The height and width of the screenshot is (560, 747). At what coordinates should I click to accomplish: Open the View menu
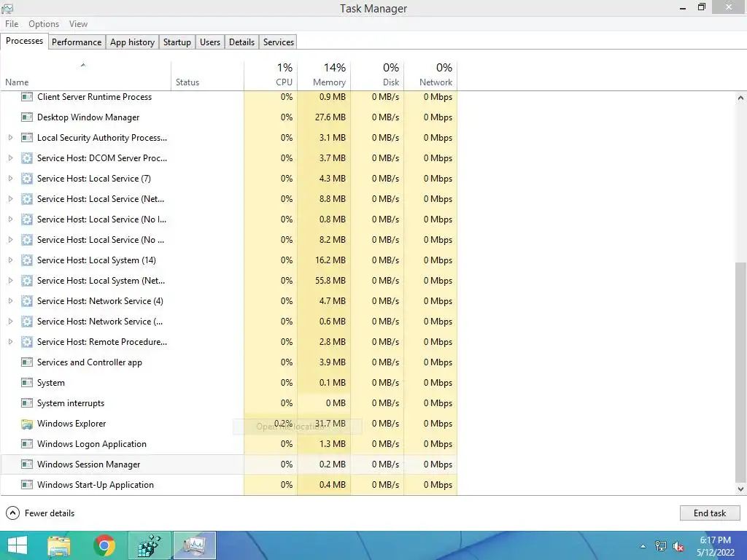78,24
